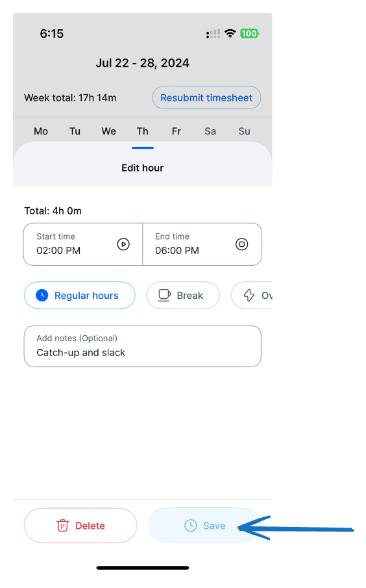Tap the blue clock Regular hours icon
This screenshot has width=366, height=588.
[x=42, y=295]
